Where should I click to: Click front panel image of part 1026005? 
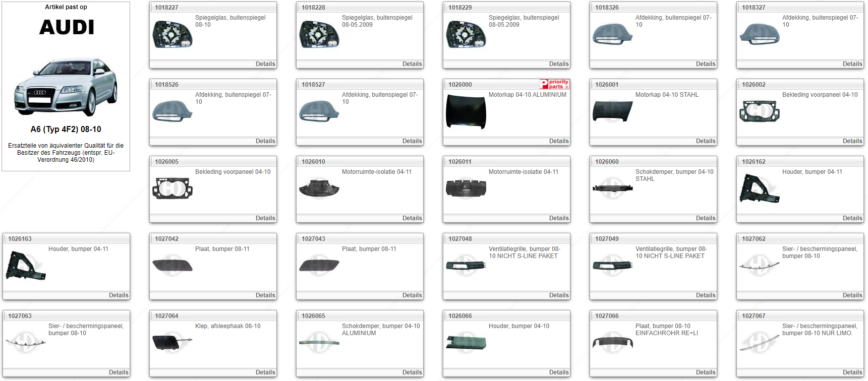tap(172, 188)
